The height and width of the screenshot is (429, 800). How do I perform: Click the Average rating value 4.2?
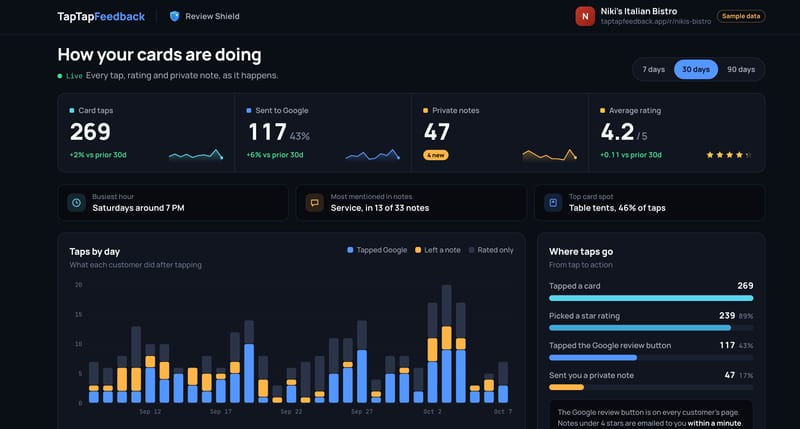pos(617,132)
